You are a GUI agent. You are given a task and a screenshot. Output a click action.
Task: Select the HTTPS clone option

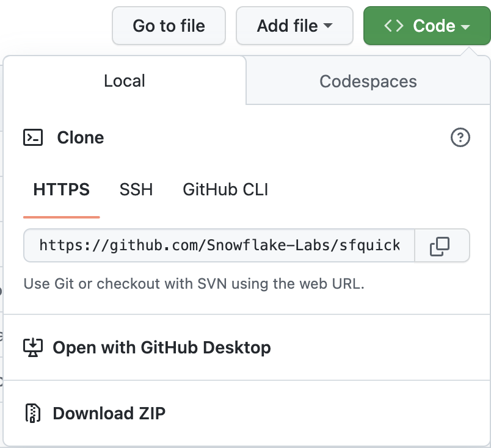(61, 189)
